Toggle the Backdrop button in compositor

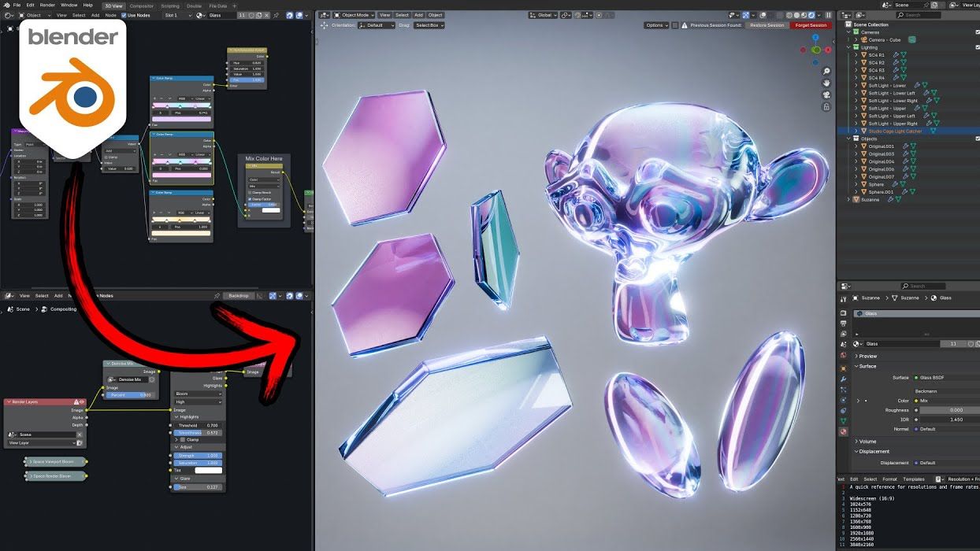(x=237, y=296)
